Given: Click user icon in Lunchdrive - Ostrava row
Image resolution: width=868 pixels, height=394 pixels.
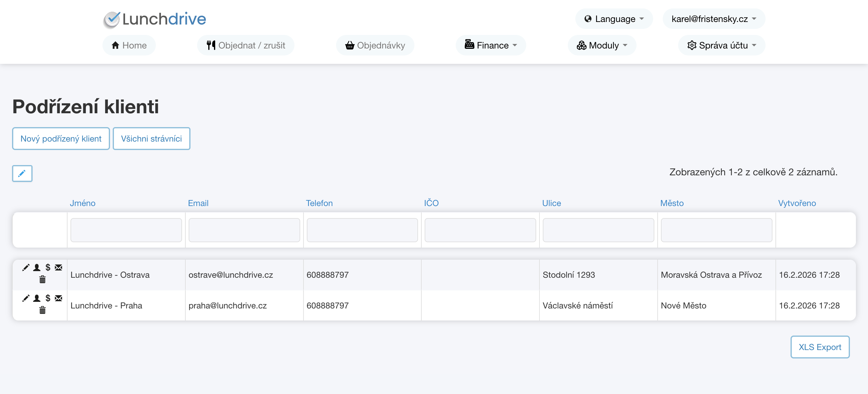Looking at the screenshot, I should (37, 267).
